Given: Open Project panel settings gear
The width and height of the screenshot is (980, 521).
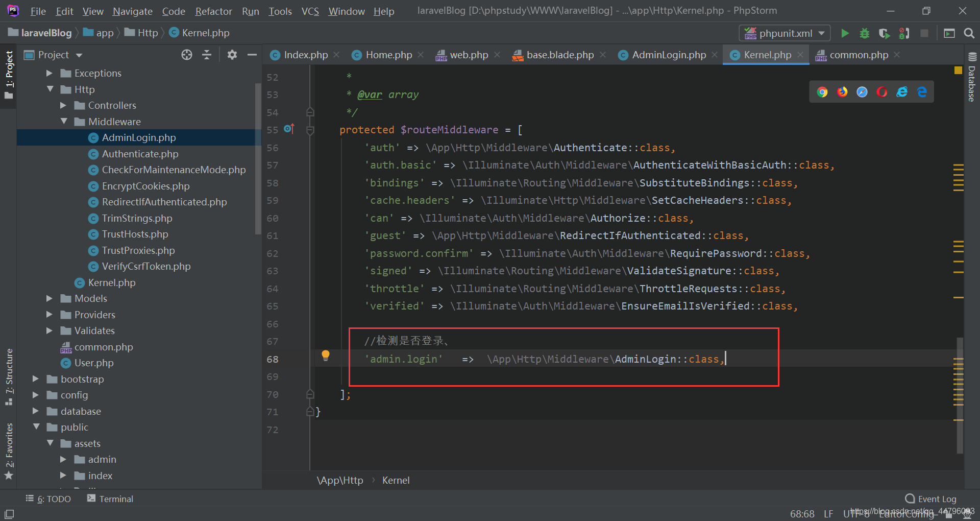Looking at the screenshot, I should tap(232, 55).
